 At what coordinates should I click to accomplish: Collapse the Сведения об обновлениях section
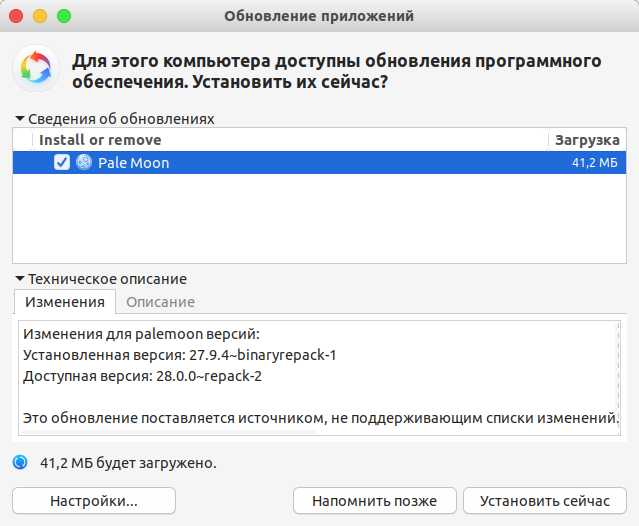pos(20,119)
